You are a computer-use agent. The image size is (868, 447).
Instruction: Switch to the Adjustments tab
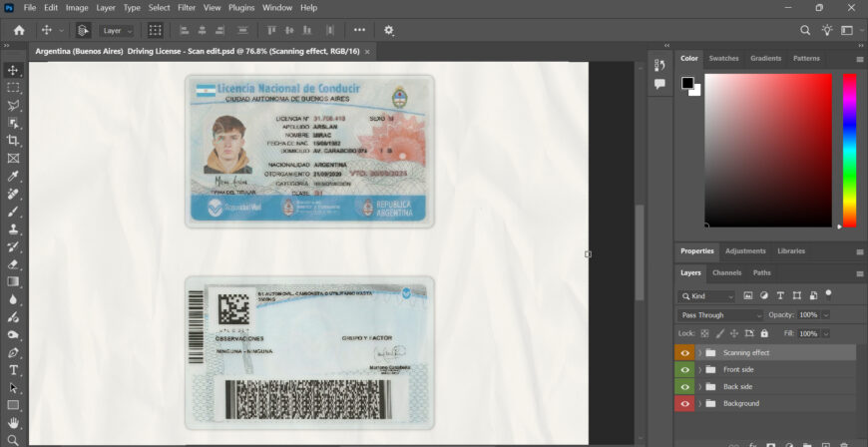click(745, 250)
